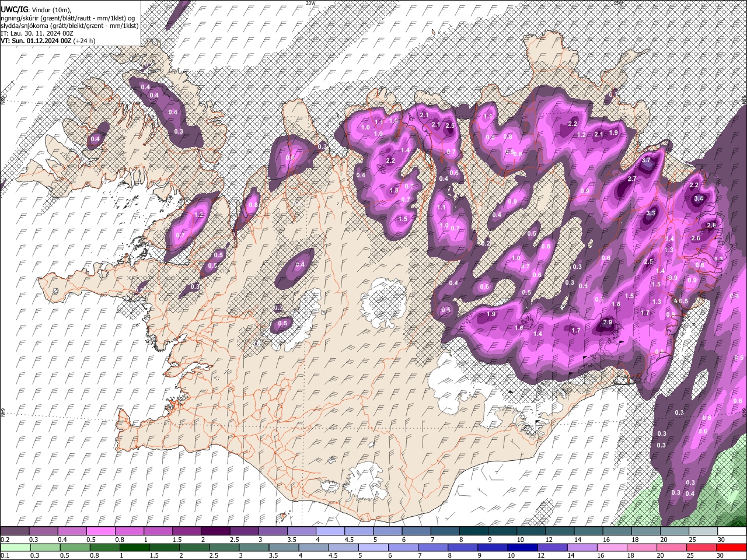
Task: Click the upper legend swatch between 12 and 14
Action: click(560, 531)
